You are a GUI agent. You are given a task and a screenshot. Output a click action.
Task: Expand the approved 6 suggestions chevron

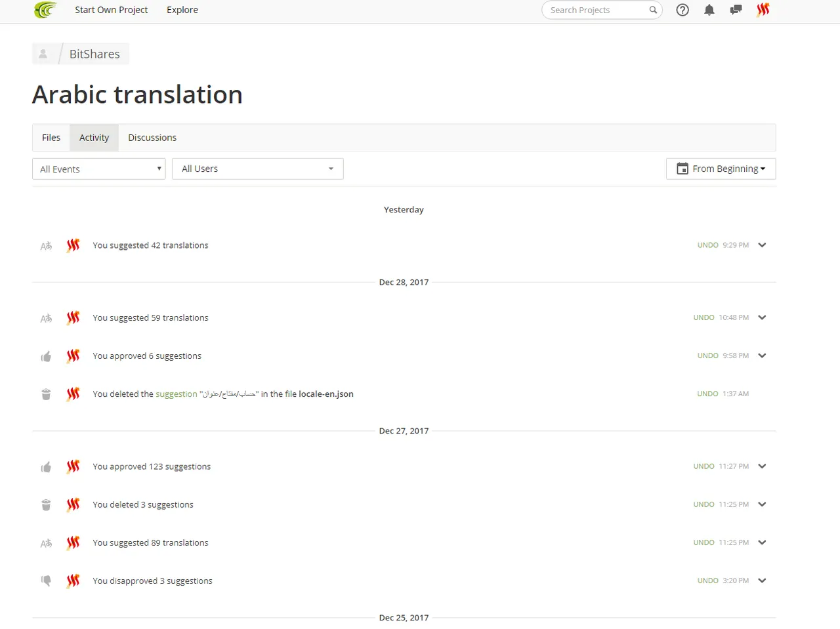[762, 355]
